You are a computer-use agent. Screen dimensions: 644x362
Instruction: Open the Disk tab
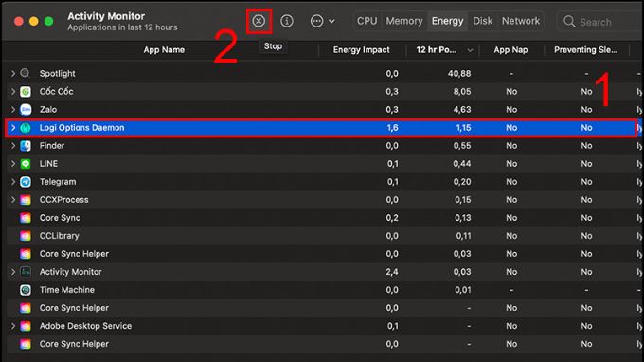[x=483, y=21]
